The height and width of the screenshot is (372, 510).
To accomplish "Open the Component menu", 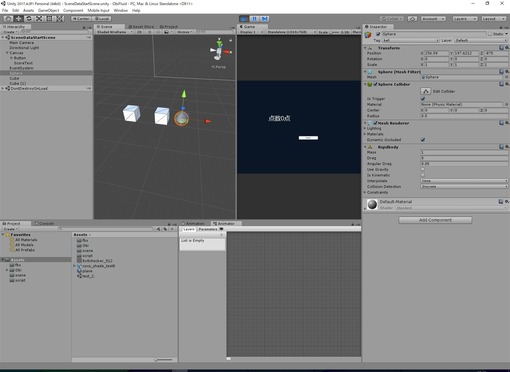I will coord(73,10).
